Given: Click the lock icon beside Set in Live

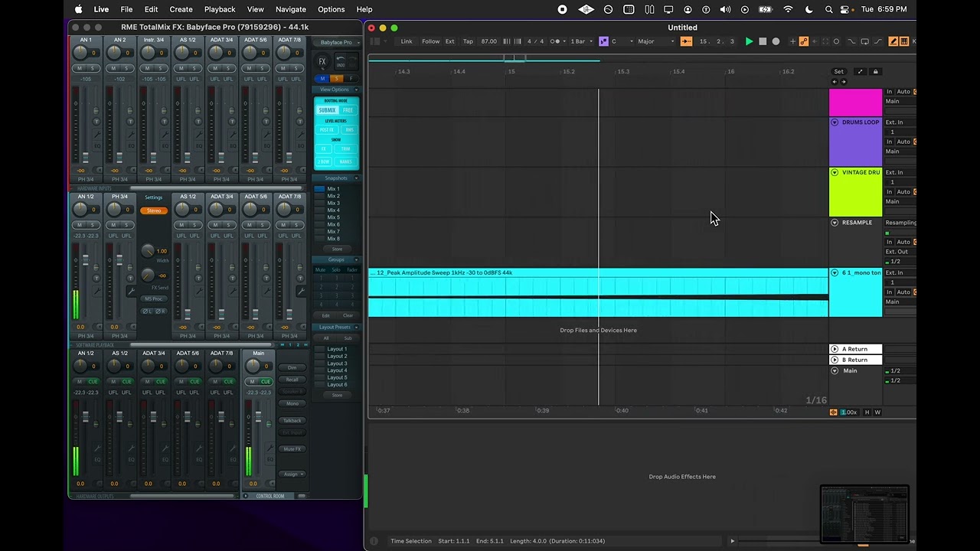Looking at the screenshot, I should (875, 71).
